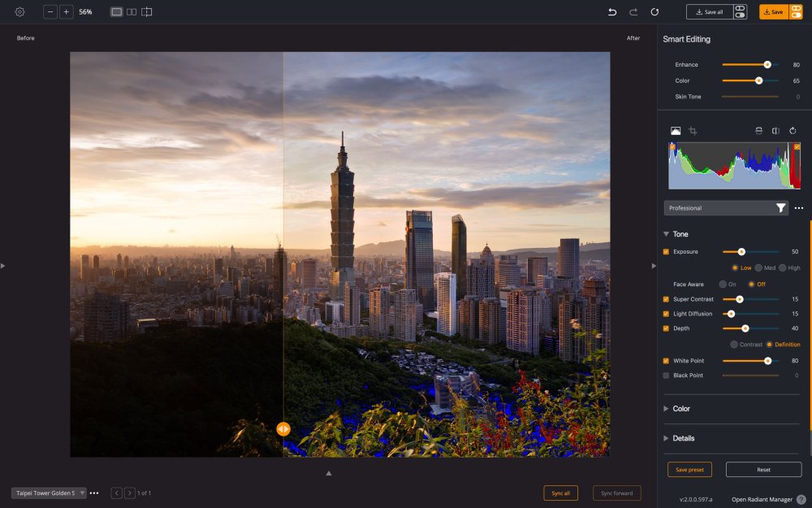Screen dimensions: 812x508
Task: Select the Low exposure radio option
Action: [735, 268]
